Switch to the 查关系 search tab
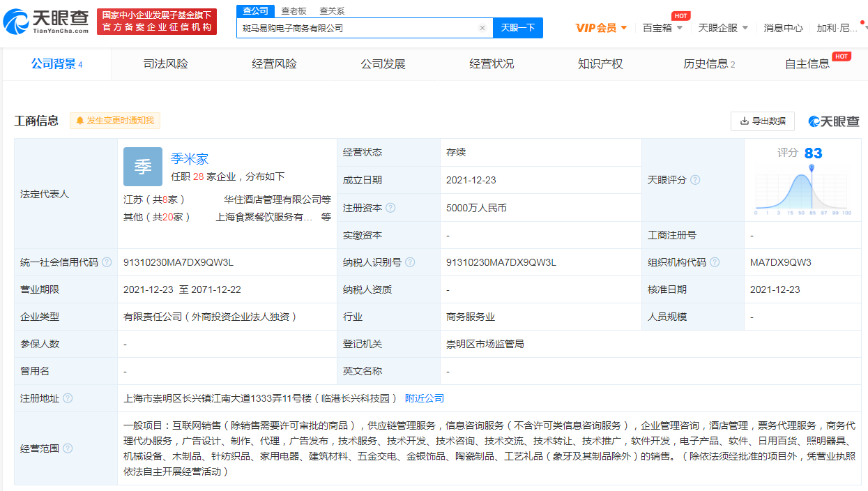Screen dimensions: 868x491 [x=332, y=11]
